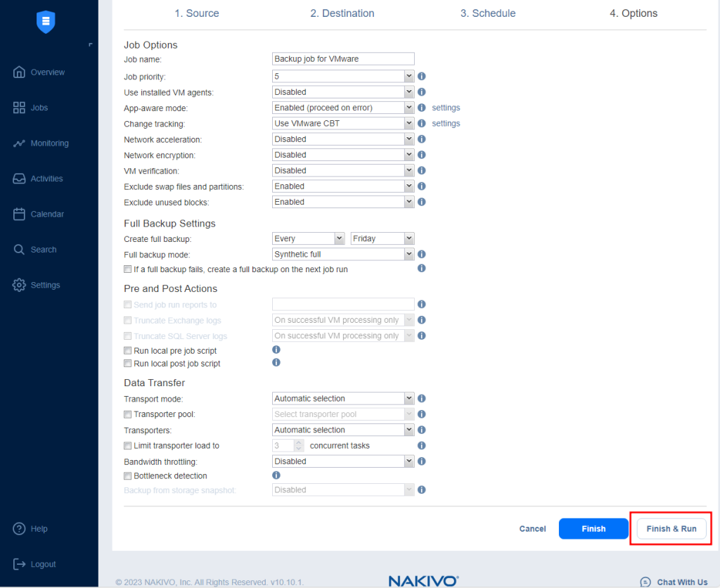
Task: Show info for Use installed VM agents
Action: pos(422,92)
